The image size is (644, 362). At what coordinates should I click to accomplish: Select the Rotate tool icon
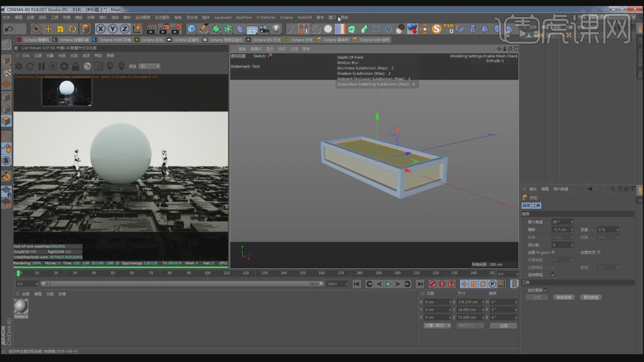72,29
